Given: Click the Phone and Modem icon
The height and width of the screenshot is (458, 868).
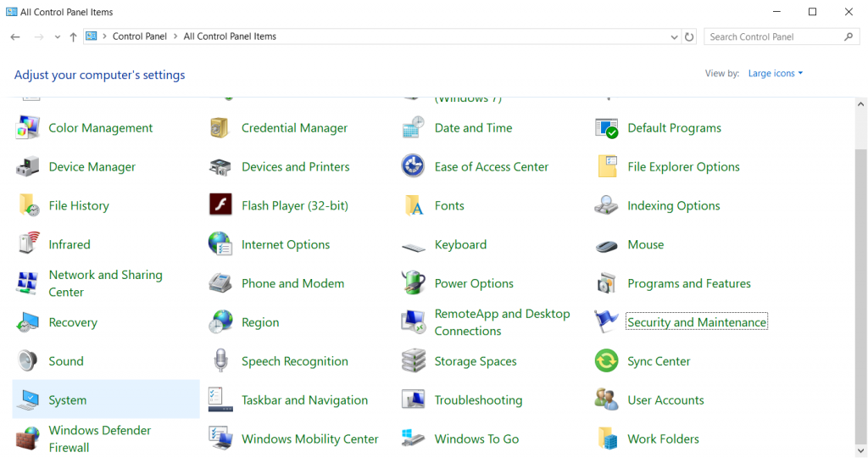Looking at the screenshot, I should (x=220, y=283).
